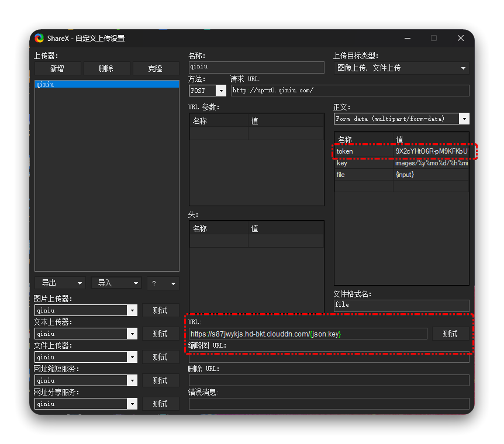Click the 文件格式名 input field with file

click(402, 306)
